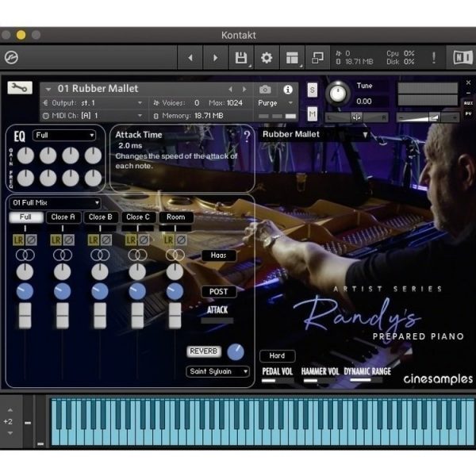Open the Output st. 1 dropdown
The height and width of the screenshot is (476, 476).
(94, 103)
